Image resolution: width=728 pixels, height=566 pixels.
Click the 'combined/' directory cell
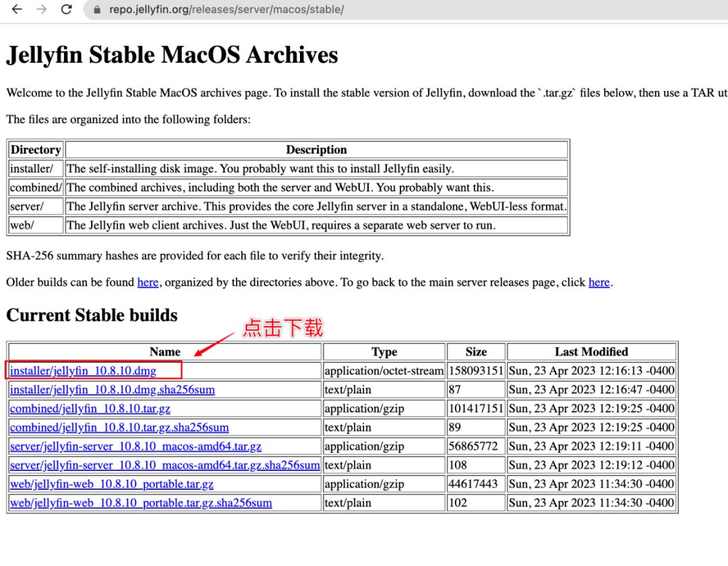pos(36,187)
